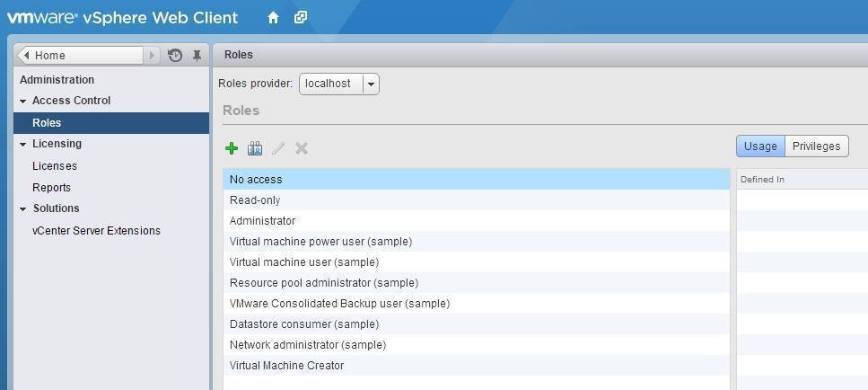868x390 pixels.
Task: Select Network administrator (sample) role
Action: pyautogui.click(x=477, y=344)
